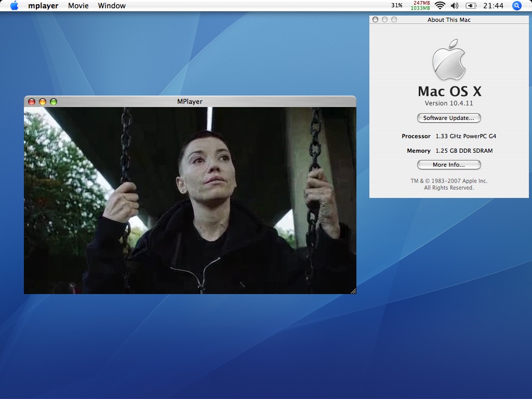Open the mplayer application menu
532x399 pixels.
43,6
